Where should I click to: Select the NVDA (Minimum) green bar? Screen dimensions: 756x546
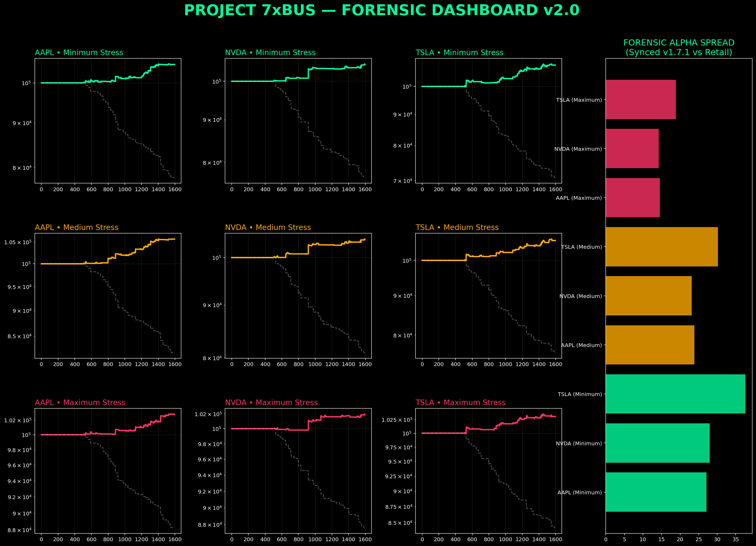click(658, 443)
